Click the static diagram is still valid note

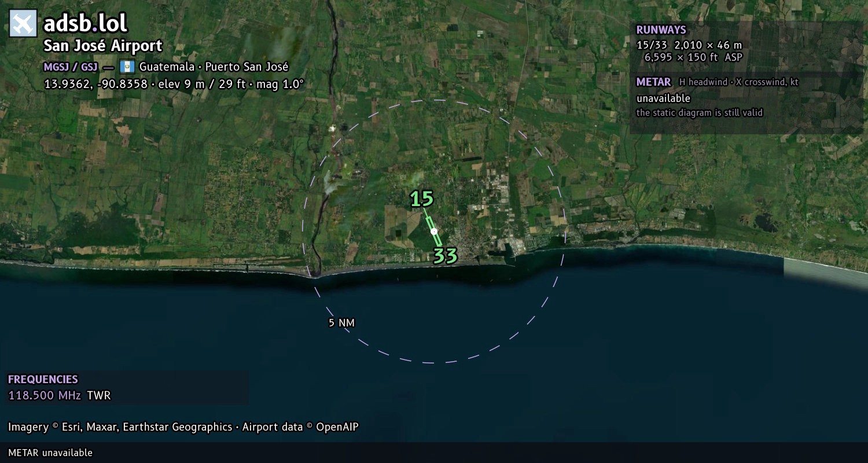coord(700,113)
